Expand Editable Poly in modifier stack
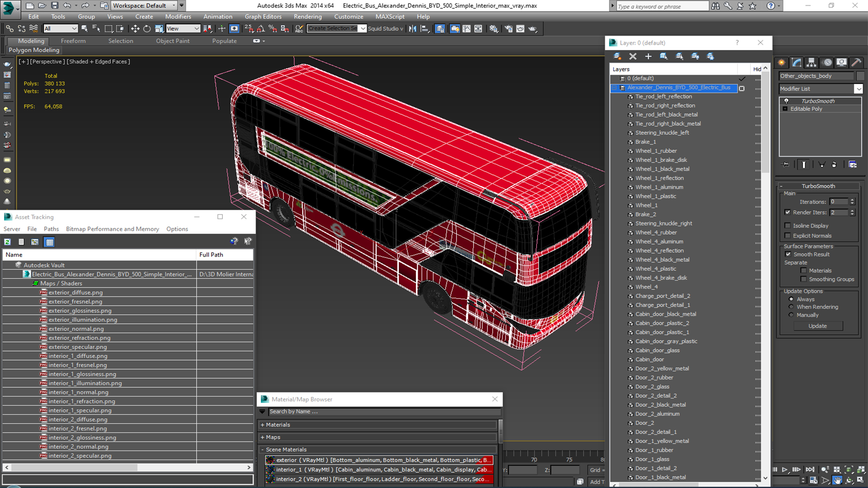Image resolution: width=868 pixels, height=488 pixels. pyautogui.click(x=785, y=109)
